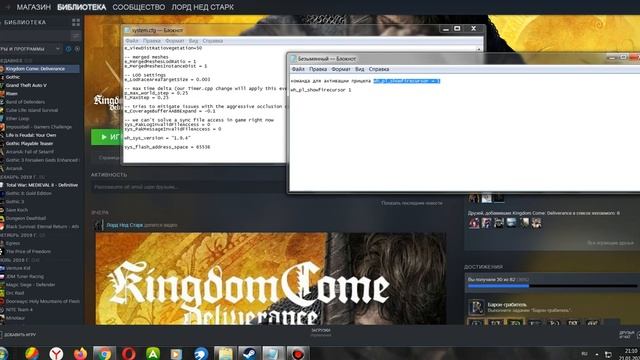This screenshot has height=360, width=640.
Task: Open Yandex Browser from the taskbar
Action: [x=56, y=353]
